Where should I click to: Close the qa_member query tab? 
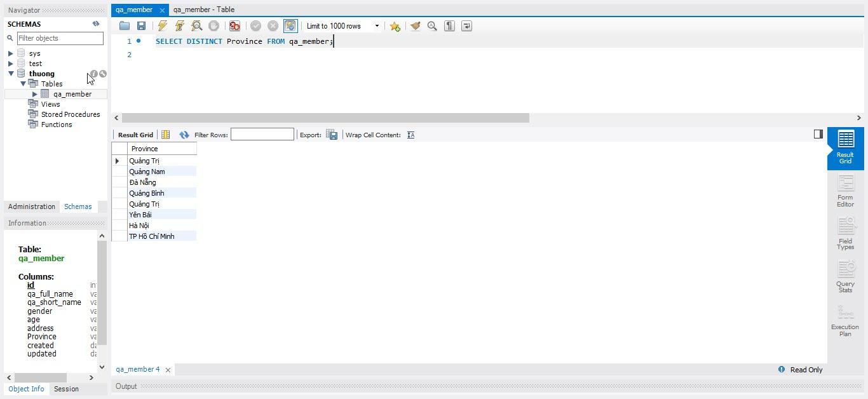pos(162,10)
